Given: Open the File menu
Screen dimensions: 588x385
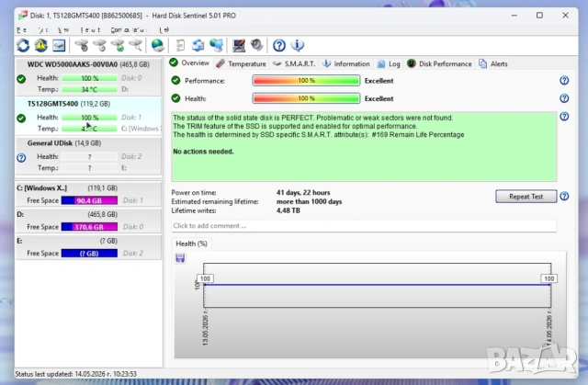Looking at the screenshot, I should [x=21, y=30].
